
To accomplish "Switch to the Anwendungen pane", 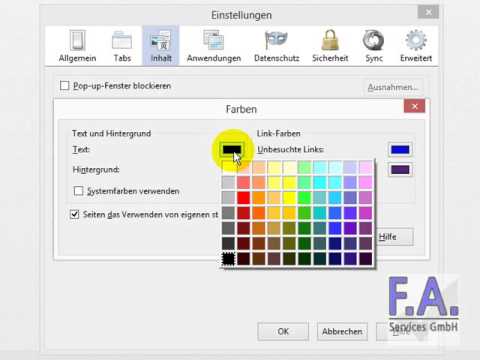I will pos(214,46).
